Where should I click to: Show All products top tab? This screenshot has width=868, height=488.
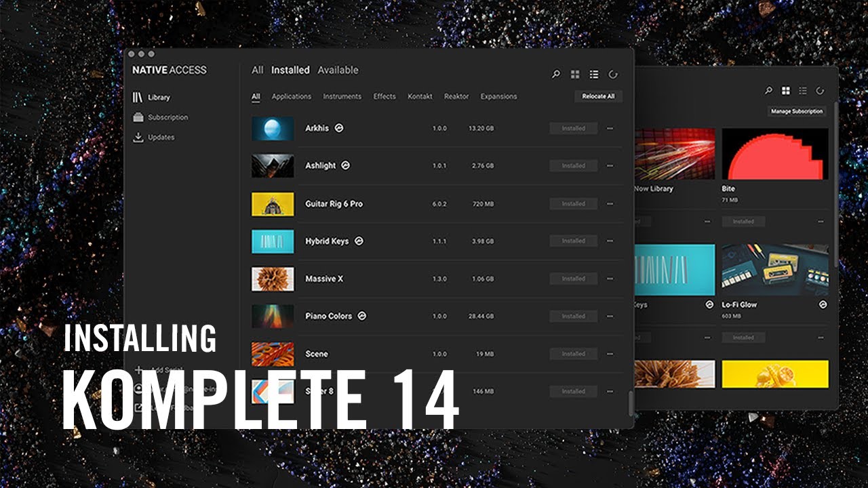point(258,70)
